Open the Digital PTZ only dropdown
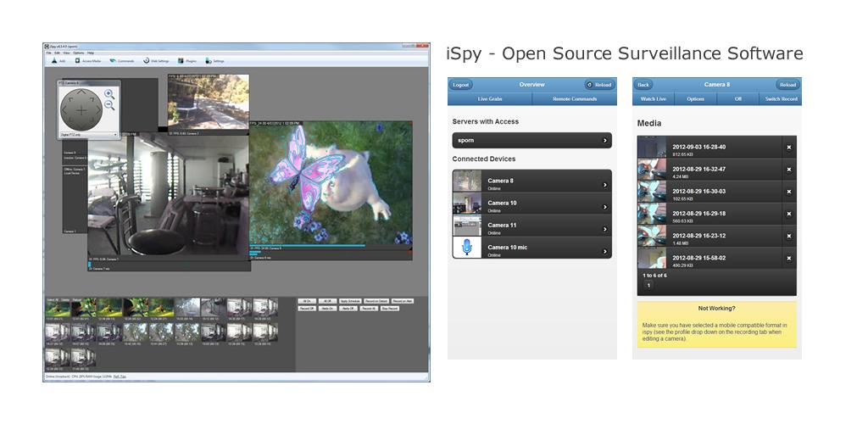This screenshot has width=868, height=424. (88, 135)
